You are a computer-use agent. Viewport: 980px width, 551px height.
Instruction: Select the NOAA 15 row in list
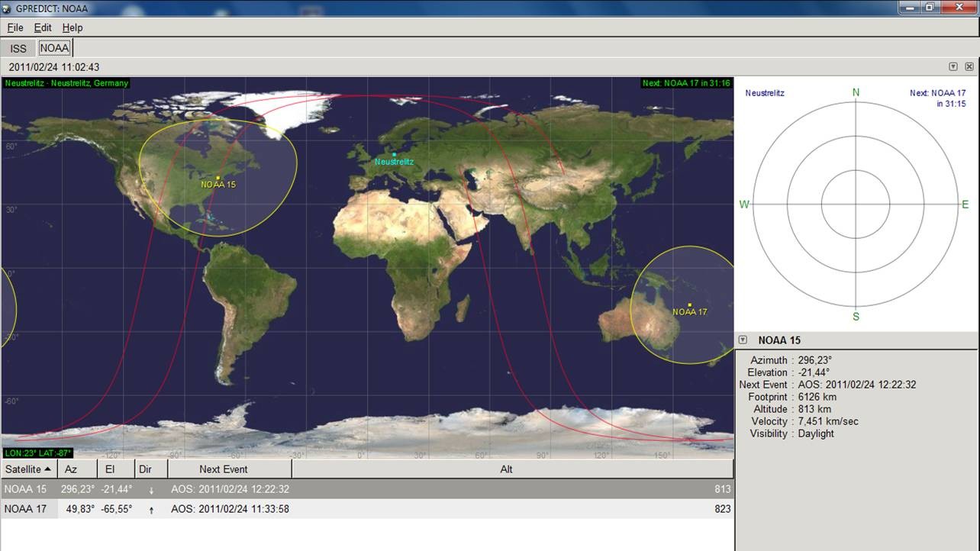pyautogui.click(x=367, y=489)
